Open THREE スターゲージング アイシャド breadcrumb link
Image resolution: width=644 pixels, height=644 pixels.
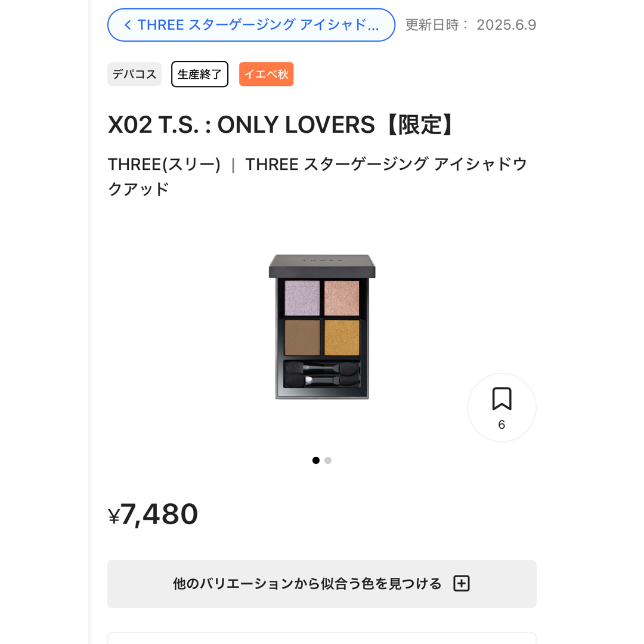252,25
